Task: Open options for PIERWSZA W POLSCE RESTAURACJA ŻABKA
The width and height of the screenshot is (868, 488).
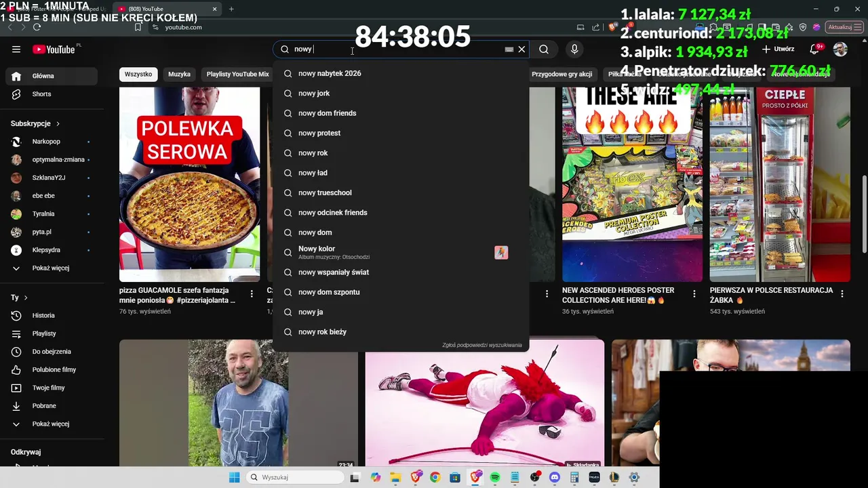Action: pyautogui.click(x=842, y=293)
